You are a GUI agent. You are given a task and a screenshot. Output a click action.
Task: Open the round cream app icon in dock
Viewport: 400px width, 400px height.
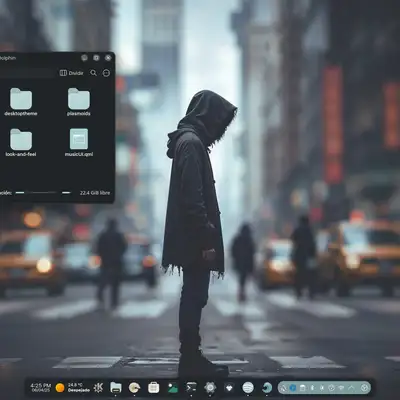134,387
